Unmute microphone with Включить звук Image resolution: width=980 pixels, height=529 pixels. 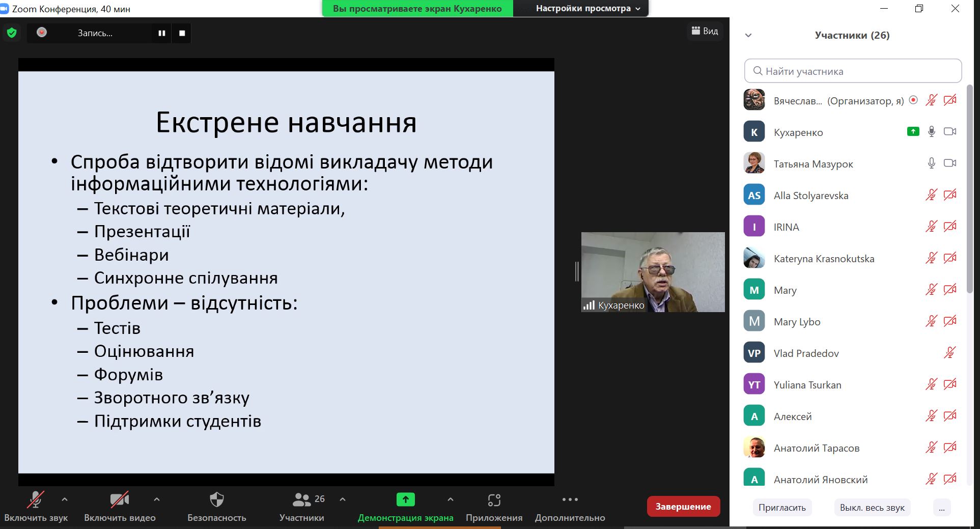click(36, 507)
